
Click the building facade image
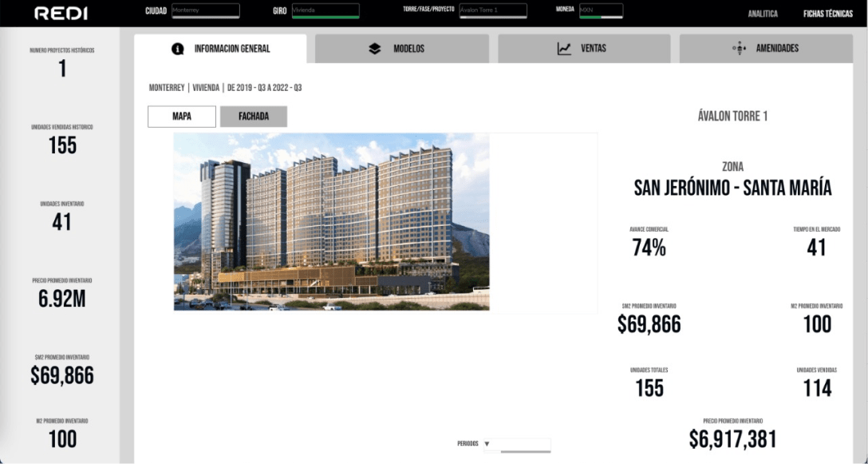click(332, 222)
